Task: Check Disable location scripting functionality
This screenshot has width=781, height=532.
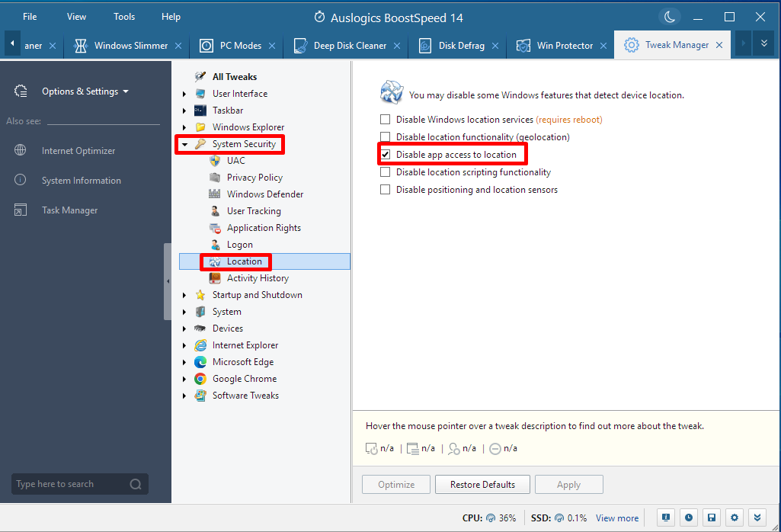Action: tap(385, 171)
